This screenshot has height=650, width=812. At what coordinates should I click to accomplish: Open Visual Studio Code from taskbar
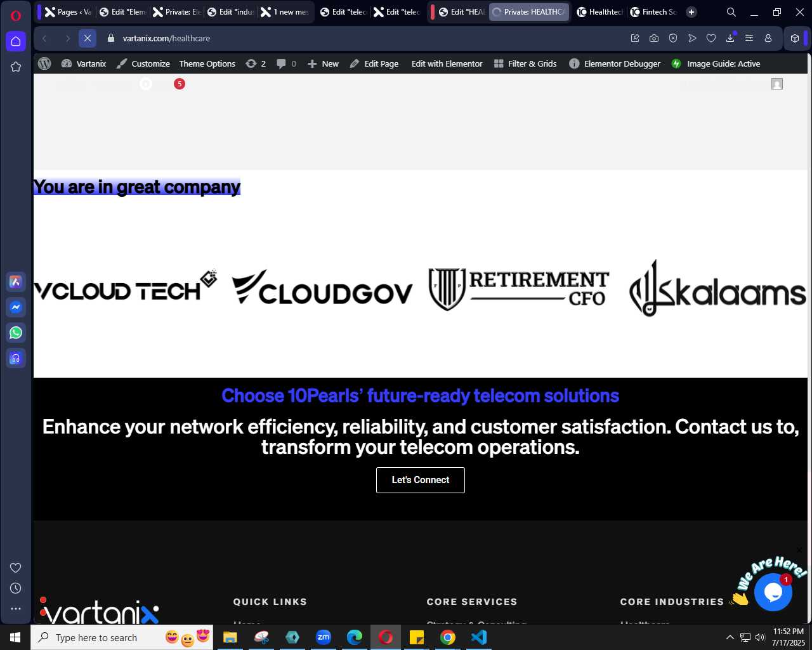(479, 637)
